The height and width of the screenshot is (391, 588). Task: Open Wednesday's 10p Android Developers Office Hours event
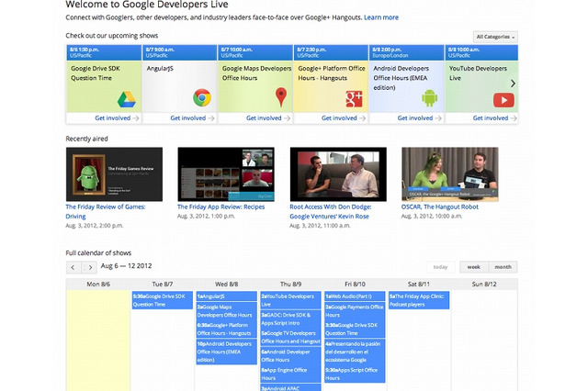click(x=227, y=352)
